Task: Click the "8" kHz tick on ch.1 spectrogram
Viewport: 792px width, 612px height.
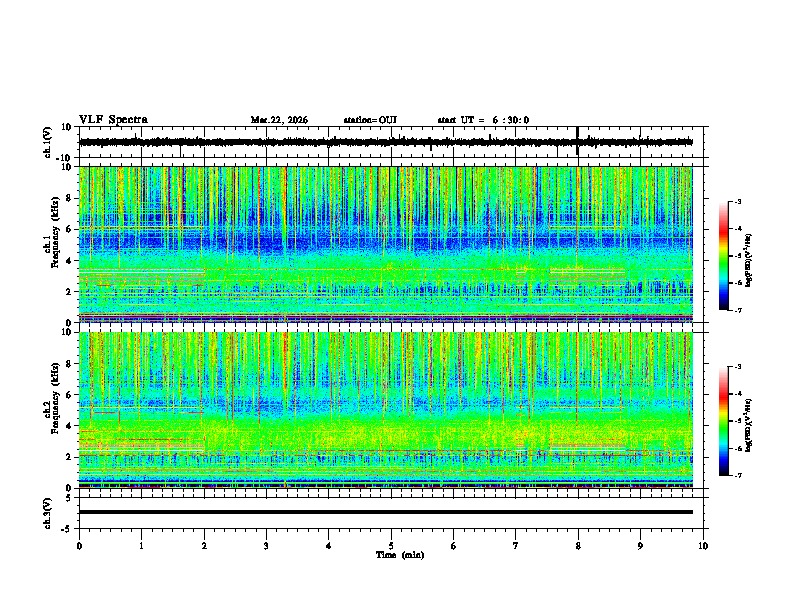Action: click(x=70, y=198)
